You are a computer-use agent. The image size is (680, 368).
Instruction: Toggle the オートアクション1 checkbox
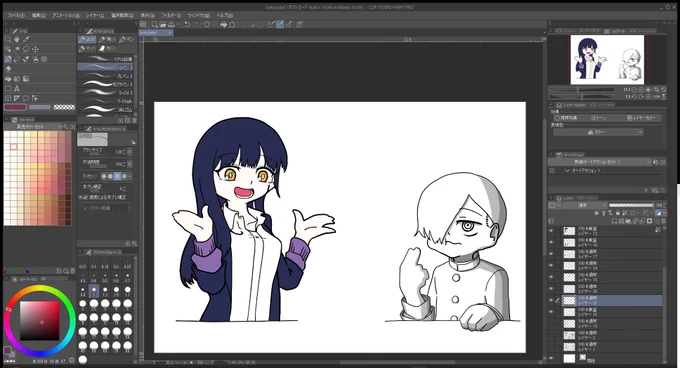552,171
